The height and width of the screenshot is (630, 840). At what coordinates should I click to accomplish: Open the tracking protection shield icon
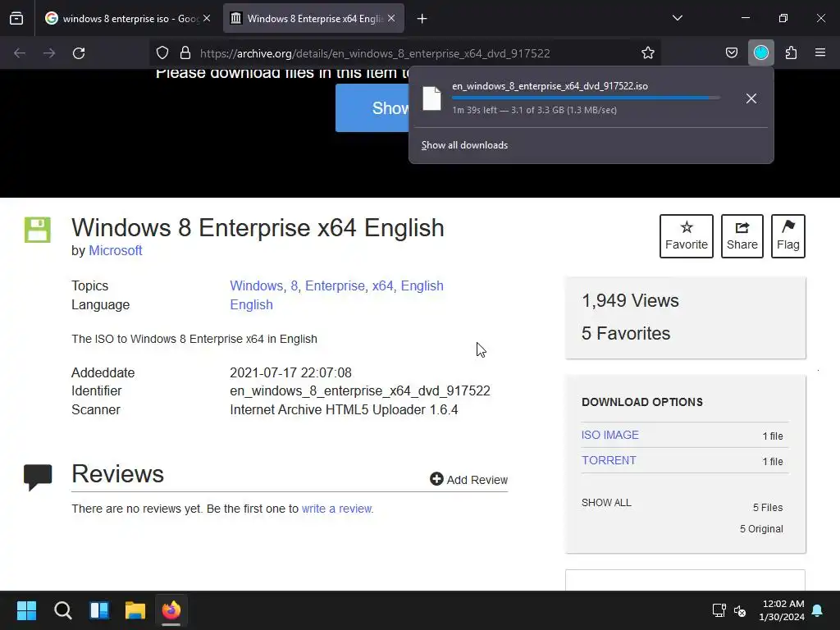(x=162, y=53)
